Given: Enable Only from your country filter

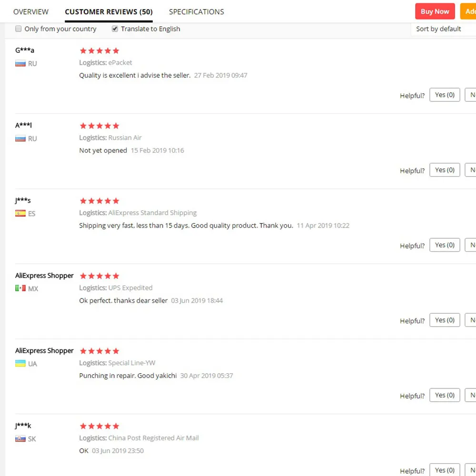Looking at the screenshot, I should click(19, 29).
